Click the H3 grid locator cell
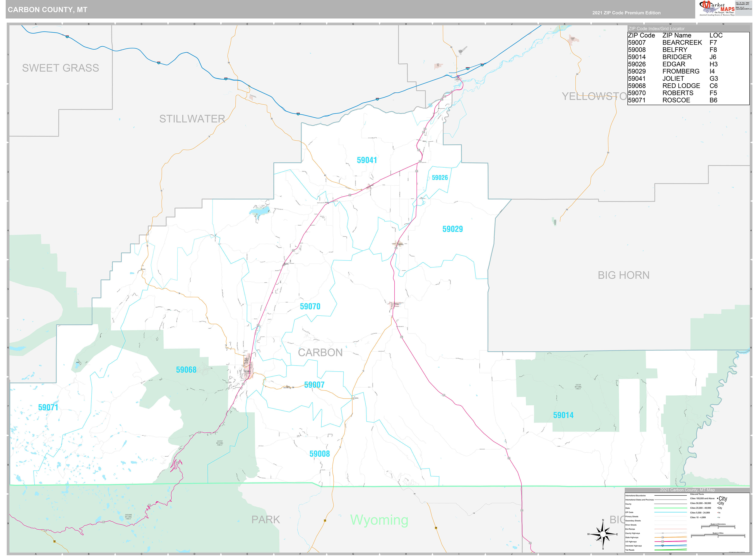This screenshot has width=756, height=556. point(713,64)
